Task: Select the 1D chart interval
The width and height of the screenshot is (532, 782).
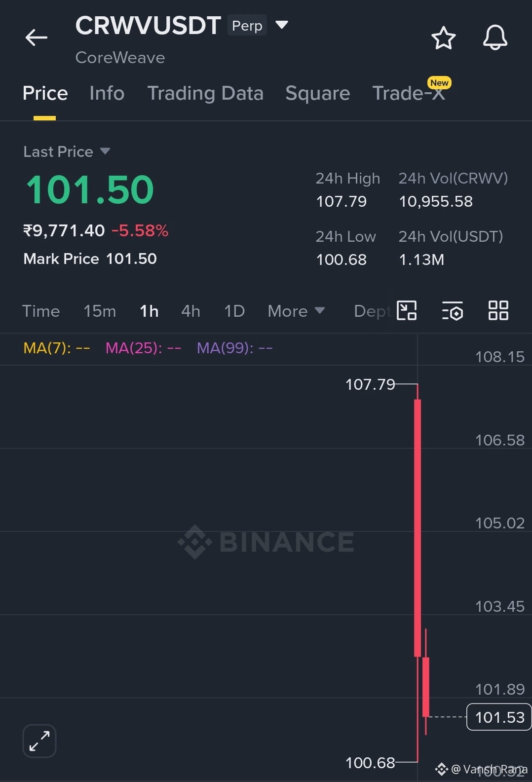Action: (x=234, y=311)
